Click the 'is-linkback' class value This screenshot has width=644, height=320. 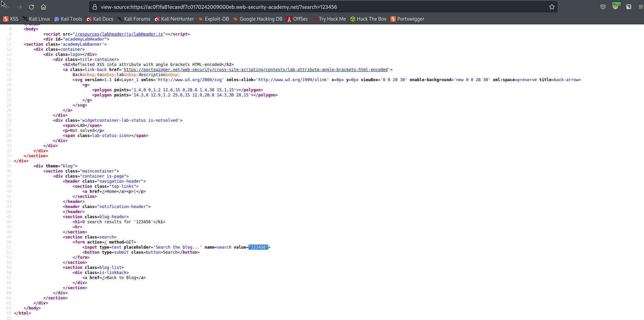coord(113,273)
